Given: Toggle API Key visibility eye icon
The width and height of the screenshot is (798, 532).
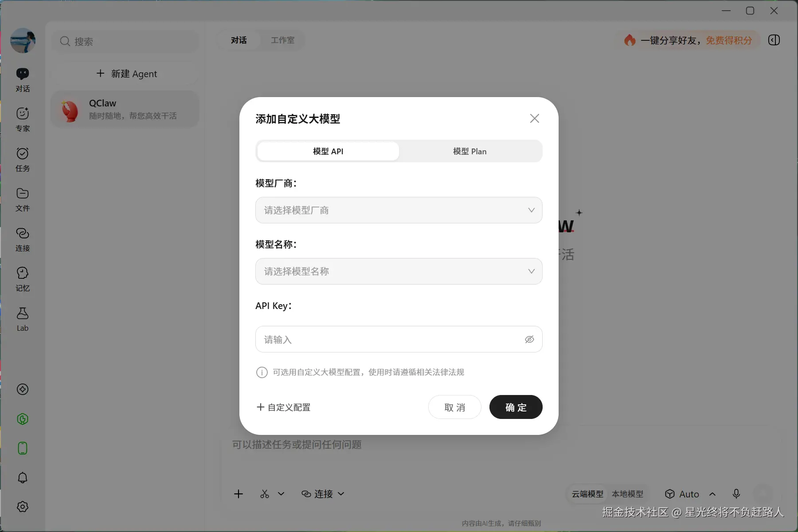Looking at the screenshot, I should pos(529,340).
